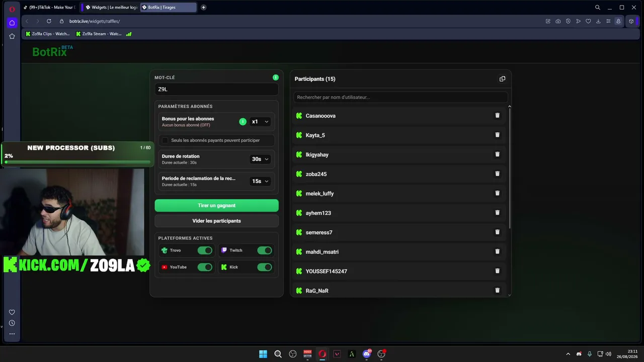The height and width of the screenshot is (362, 644).
Task: Open the Zo9la Stream bookmark
Action: point(99,34)
